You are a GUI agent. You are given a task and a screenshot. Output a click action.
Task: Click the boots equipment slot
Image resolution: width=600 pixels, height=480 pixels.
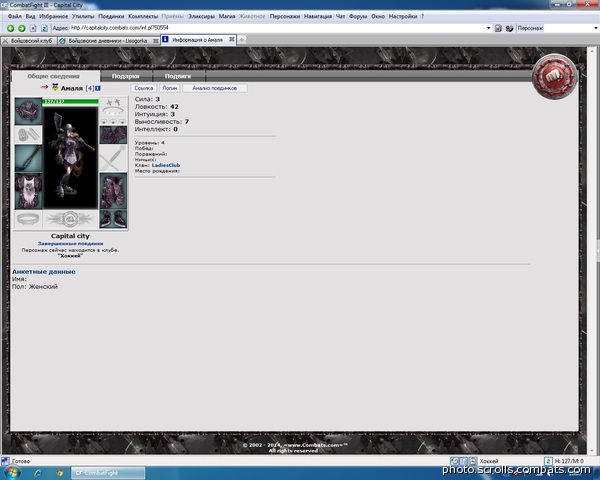[x=113, y=219]
